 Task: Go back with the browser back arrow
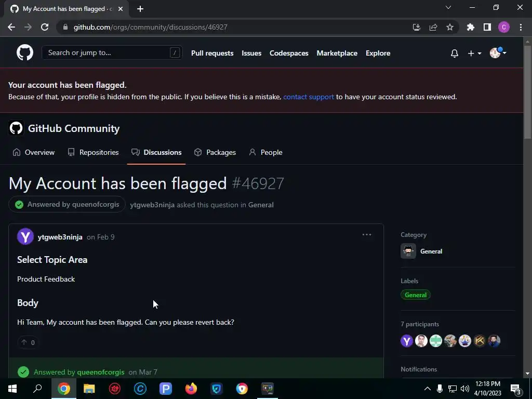[x=11, y=27]
